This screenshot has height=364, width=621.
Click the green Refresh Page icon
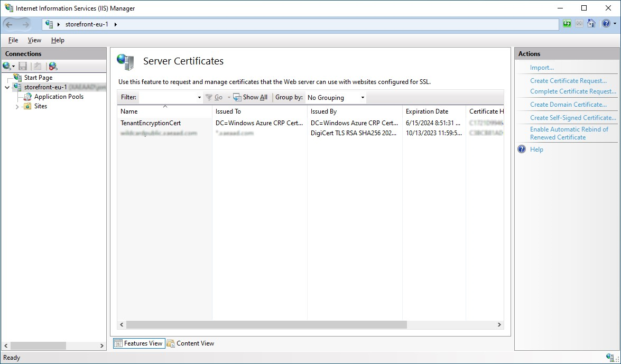click(567, 24)
